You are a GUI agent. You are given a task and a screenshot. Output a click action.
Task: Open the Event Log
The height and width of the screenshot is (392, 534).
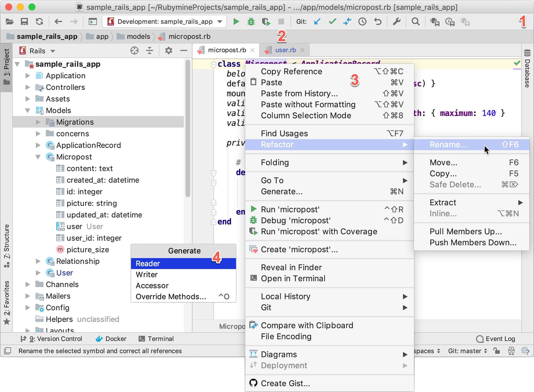[x=496, y=339]
